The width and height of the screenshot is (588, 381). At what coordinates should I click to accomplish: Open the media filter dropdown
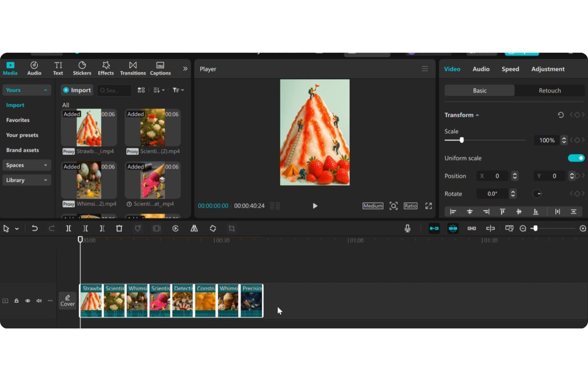click(x=178, y=90)
